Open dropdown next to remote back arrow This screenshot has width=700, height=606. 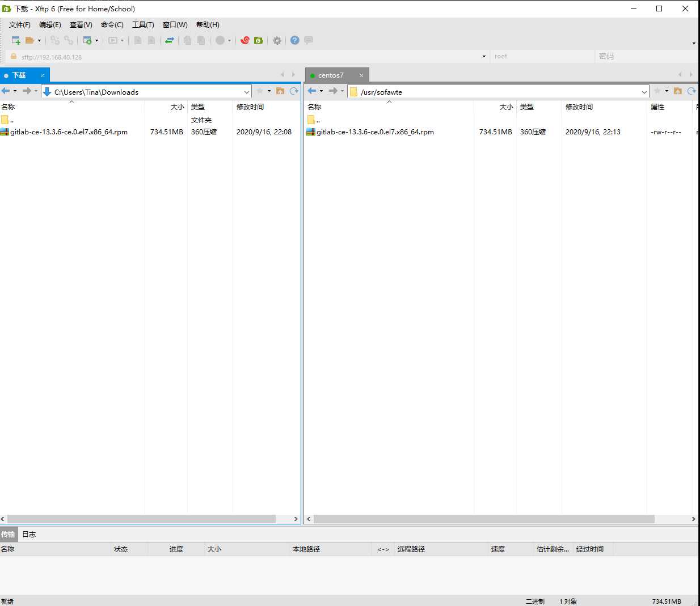click(x=321, y=91)
